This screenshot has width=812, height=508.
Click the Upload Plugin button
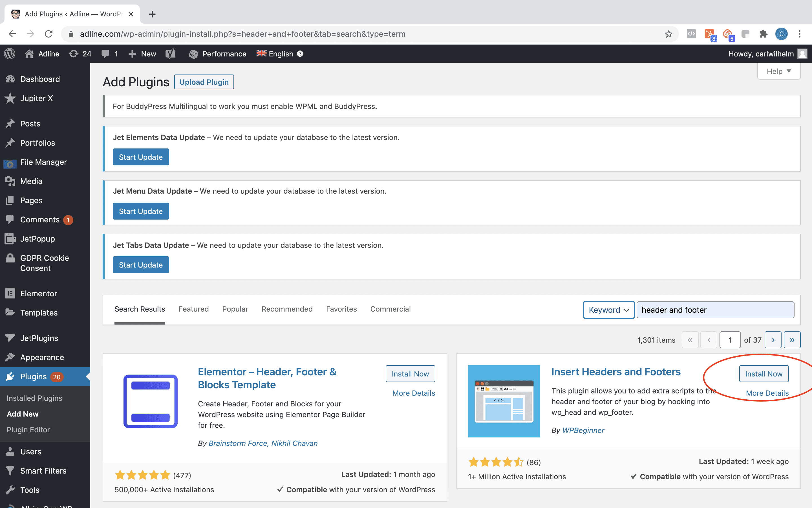(x=204, y=82)
